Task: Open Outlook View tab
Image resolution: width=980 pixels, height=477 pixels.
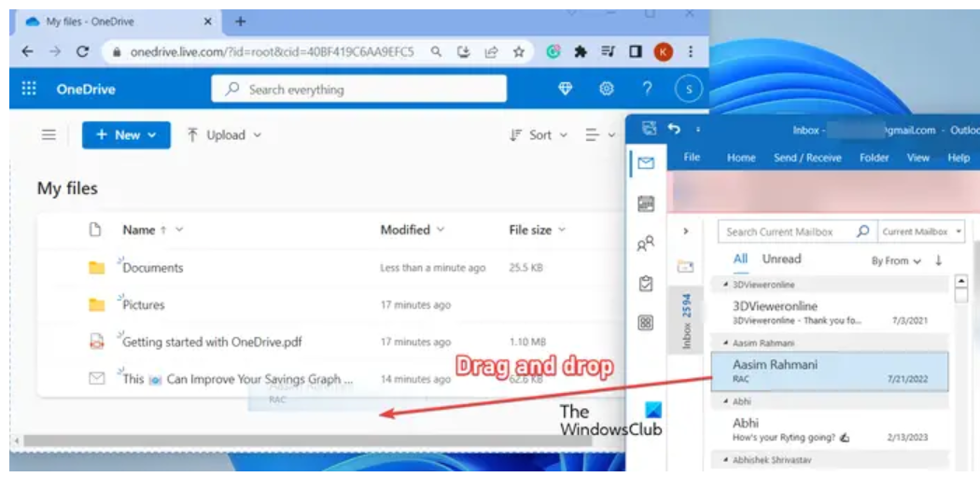Action: pyautogui.click(x=917, y=158)
